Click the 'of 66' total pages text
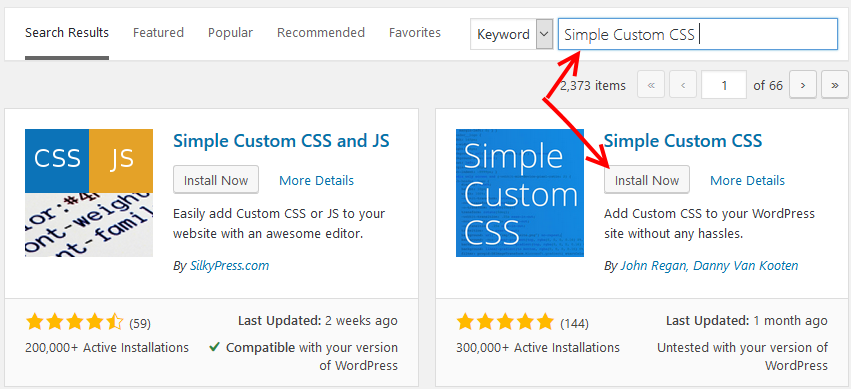Screen dimensions: 851x389 tap(768, 86)
